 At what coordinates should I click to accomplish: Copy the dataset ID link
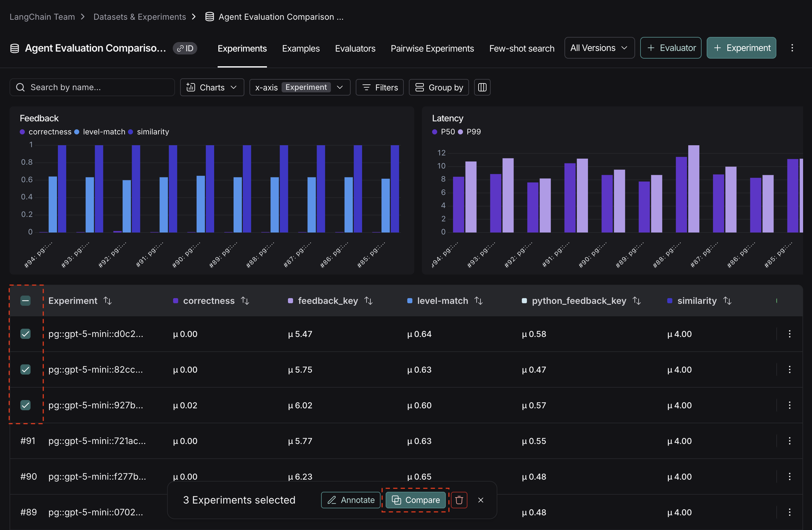(x=185, y=48)
